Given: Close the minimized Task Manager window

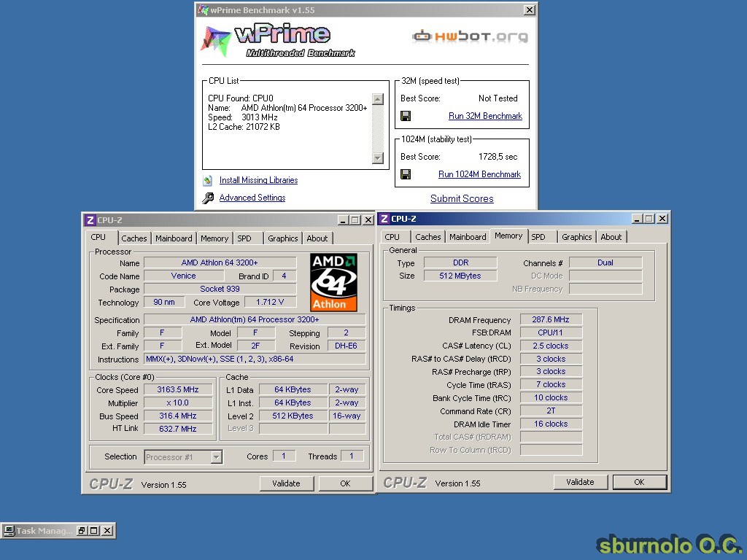Looking at the screenshot, I should (107, 531).
